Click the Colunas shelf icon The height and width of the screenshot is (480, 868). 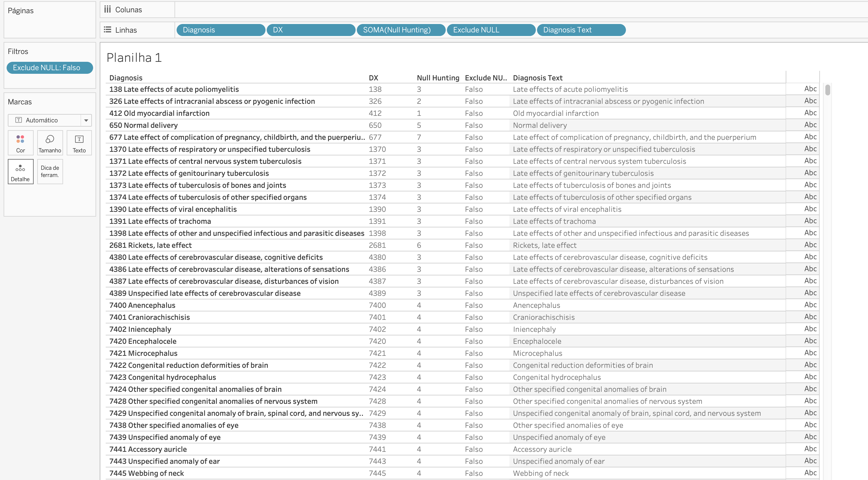pos(108,9)
